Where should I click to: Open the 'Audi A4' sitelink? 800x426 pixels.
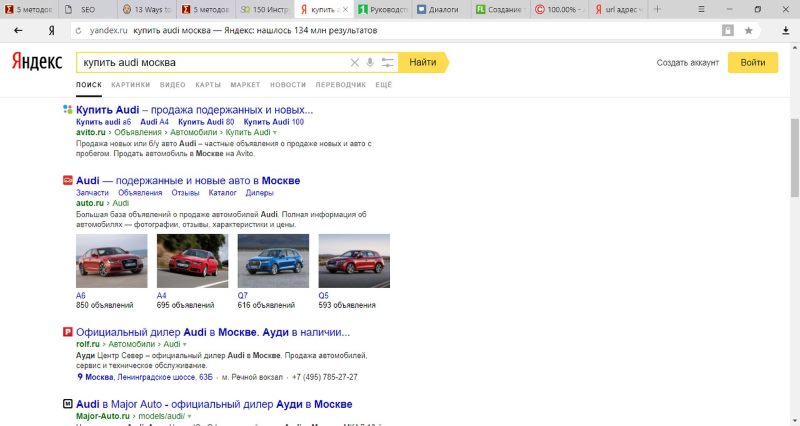(x=154, y=122)
